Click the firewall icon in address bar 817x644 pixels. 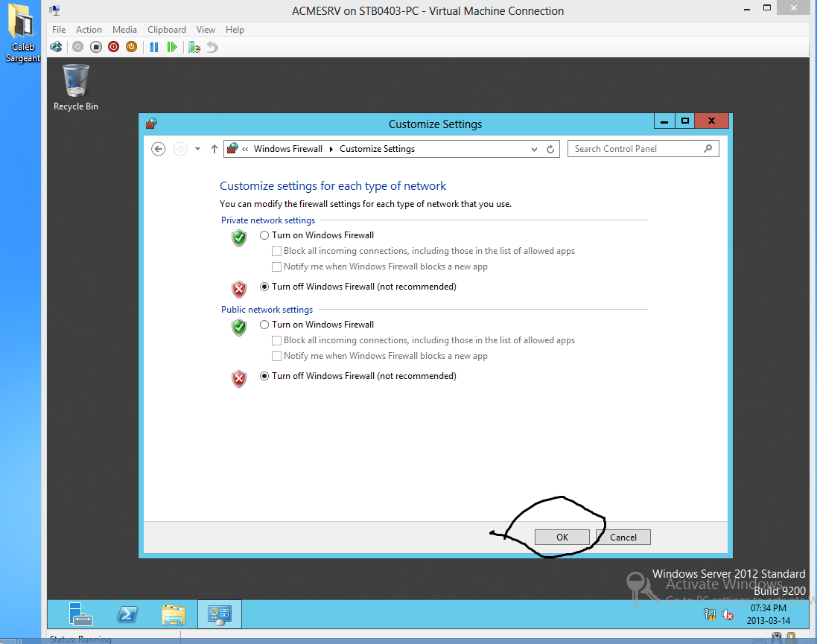[232, 148]
